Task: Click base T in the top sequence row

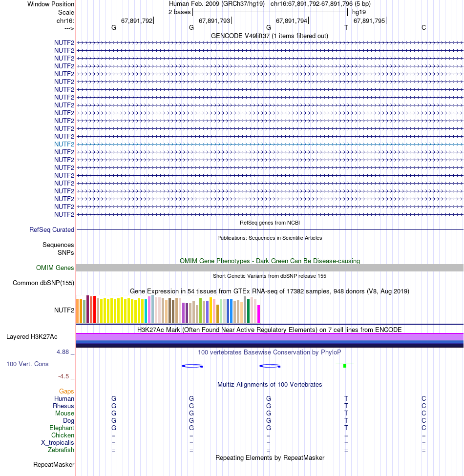Action: point(346,28)
